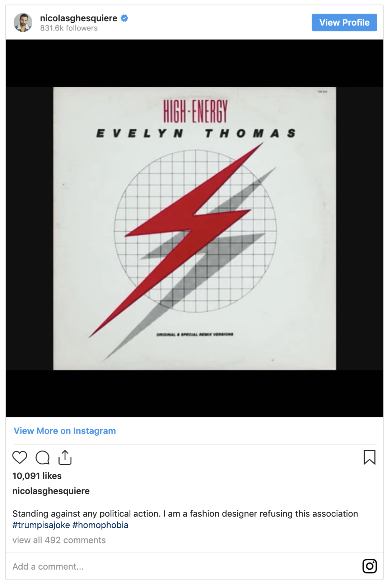Click the Evelyn Thomas title on cover

(x=196, y=133)
